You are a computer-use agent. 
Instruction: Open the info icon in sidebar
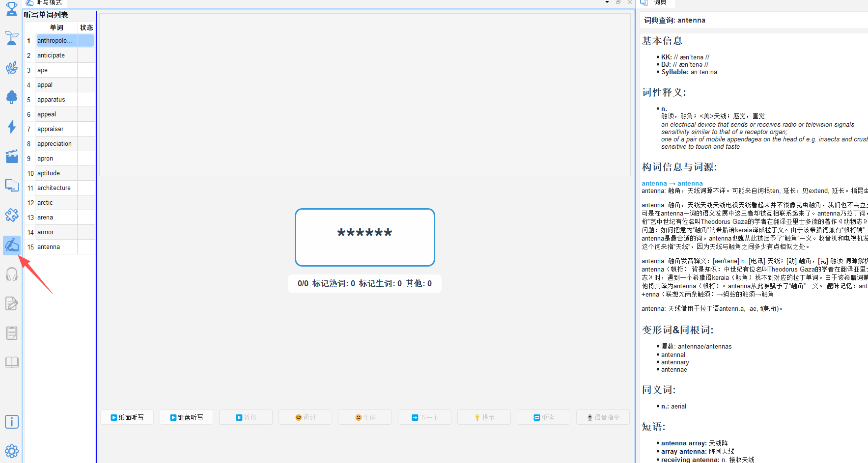point(11,422)
